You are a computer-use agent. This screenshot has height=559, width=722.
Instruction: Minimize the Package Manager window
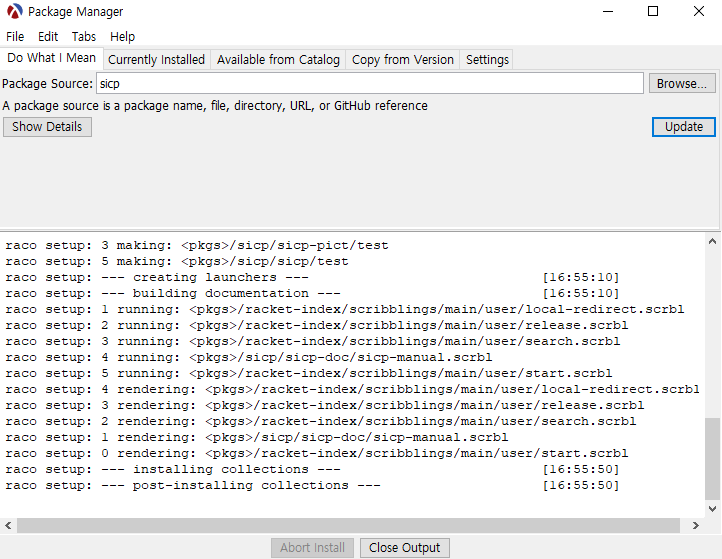point(608,12)
